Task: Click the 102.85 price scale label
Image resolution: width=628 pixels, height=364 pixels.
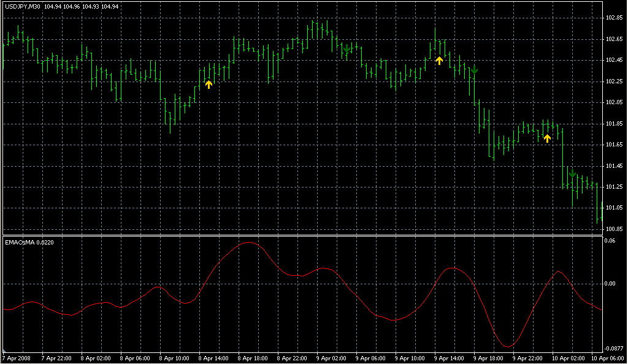Action: [x=615, y=18]
